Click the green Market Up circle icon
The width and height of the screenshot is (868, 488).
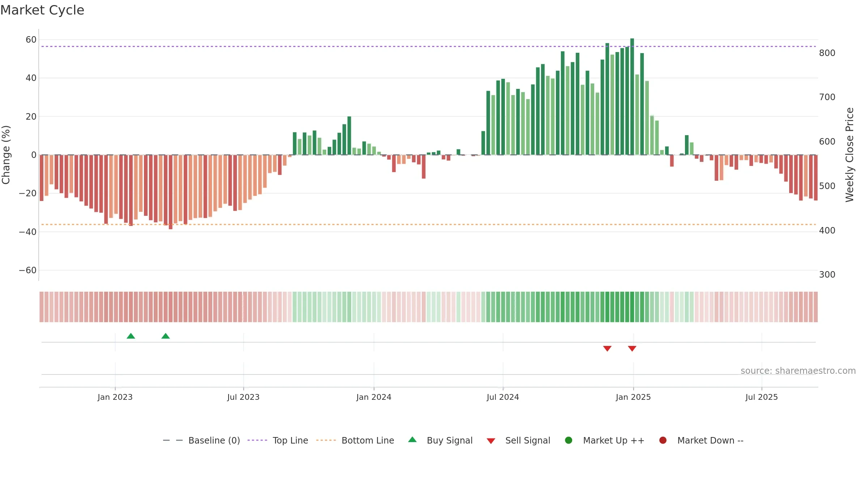(x=569, y=440)
